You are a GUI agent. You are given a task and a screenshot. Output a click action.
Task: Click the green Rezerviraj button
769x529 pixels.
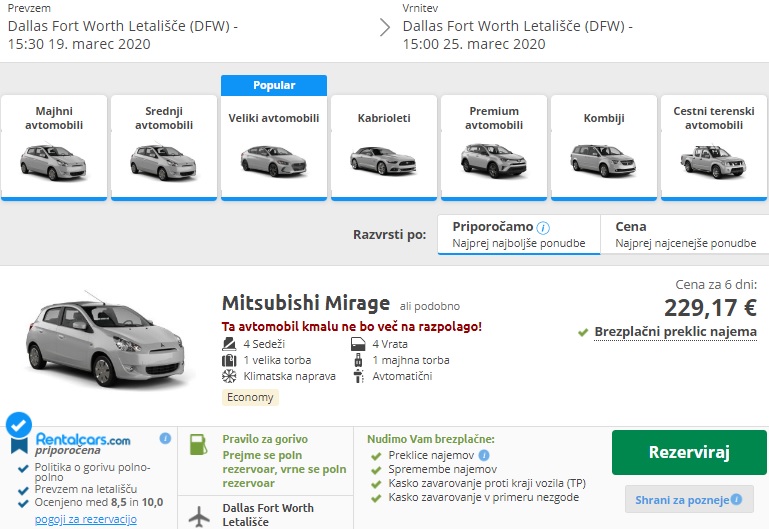tap(689, 452)
